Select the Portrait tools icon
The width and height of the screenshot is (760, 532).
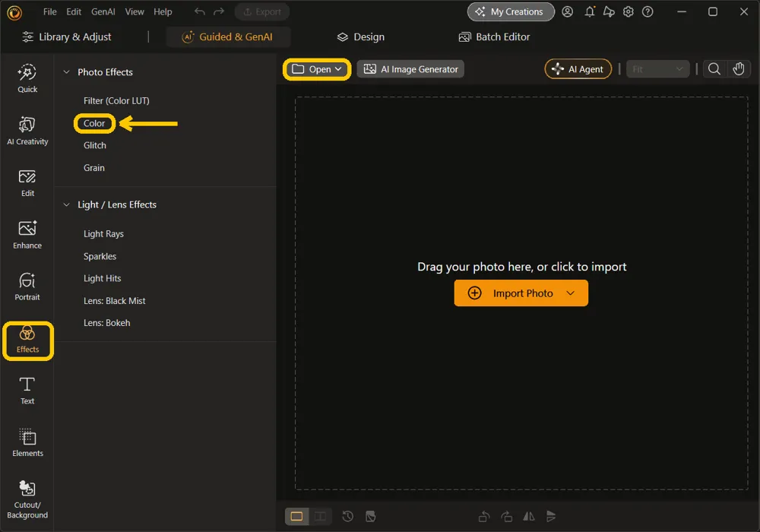click(27, 287)
